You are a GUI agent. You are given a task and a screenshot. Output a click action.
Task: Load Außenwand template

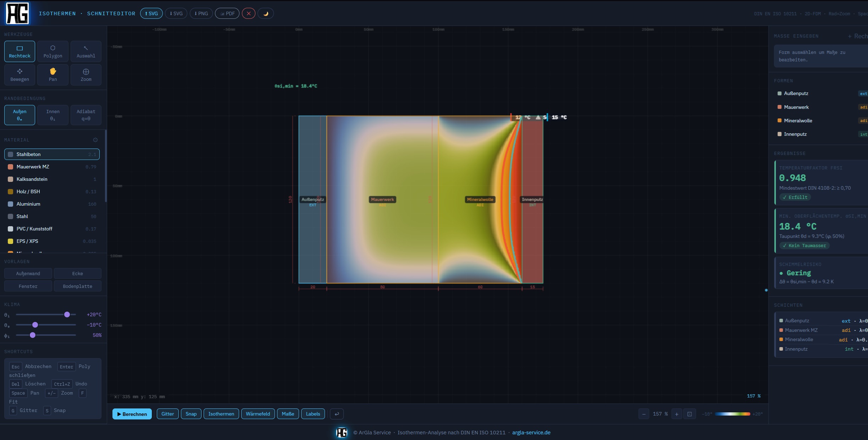click(x=28, y=273)
